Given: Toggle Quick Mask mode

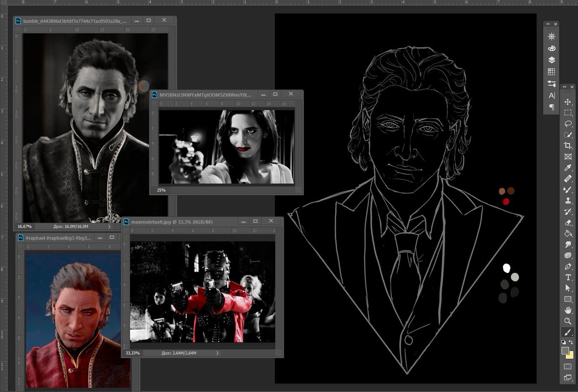Looking at the screenshot, I should pyautogui.click(x=567, y=366).
